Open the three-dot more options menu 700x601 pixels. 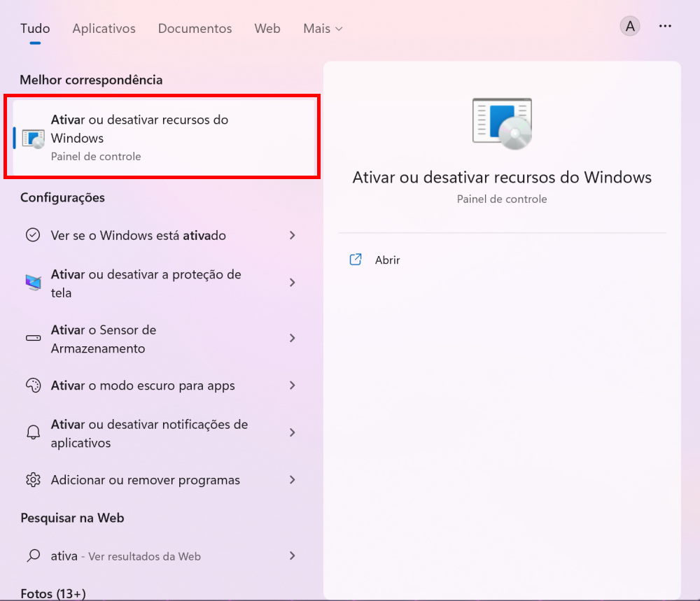click(x=665, y=27)
